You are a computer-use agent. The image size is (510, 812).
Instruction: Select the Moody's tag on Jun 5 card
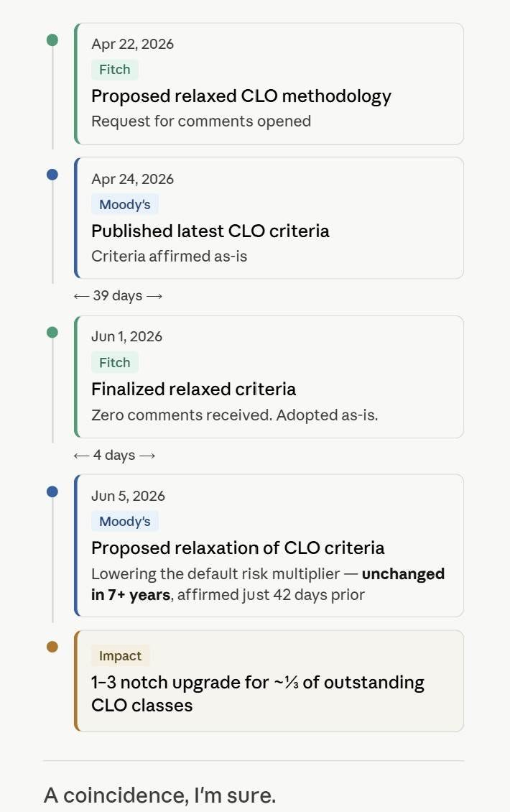click(x=125, y=521)
